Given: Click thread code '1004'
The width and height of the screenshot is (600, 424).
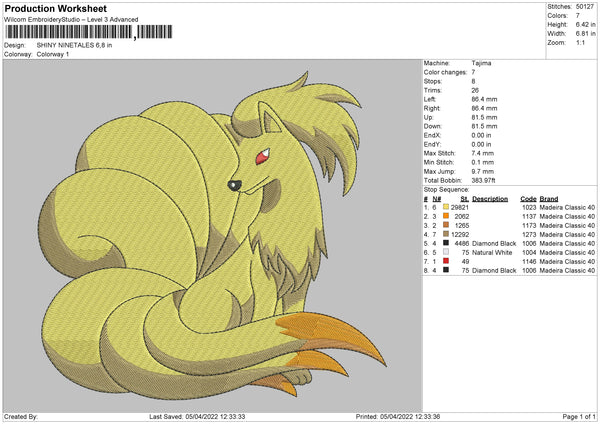Looking at the screenshot, I should click(x=529, y=253).
